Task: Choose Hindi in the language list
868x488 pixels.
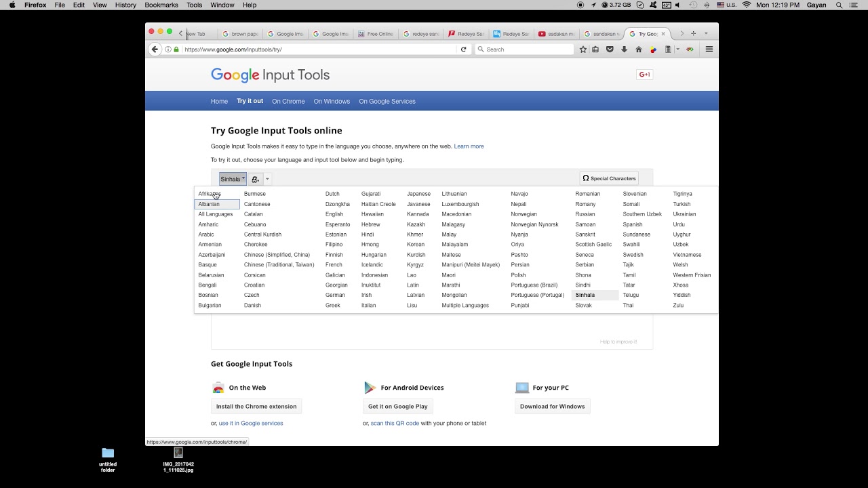Action: pyautogui.click(x=368, y=235)
